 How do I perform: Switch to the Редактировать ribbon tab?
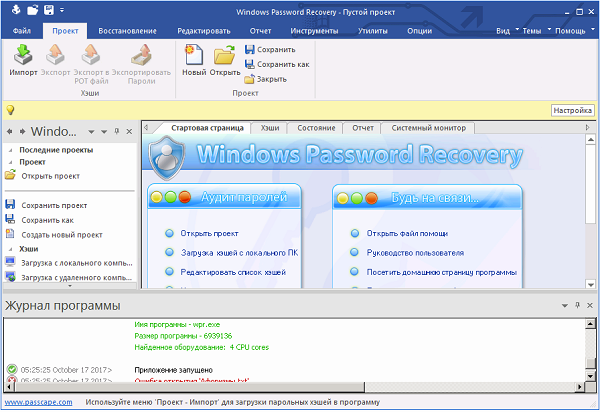(204, 31)
